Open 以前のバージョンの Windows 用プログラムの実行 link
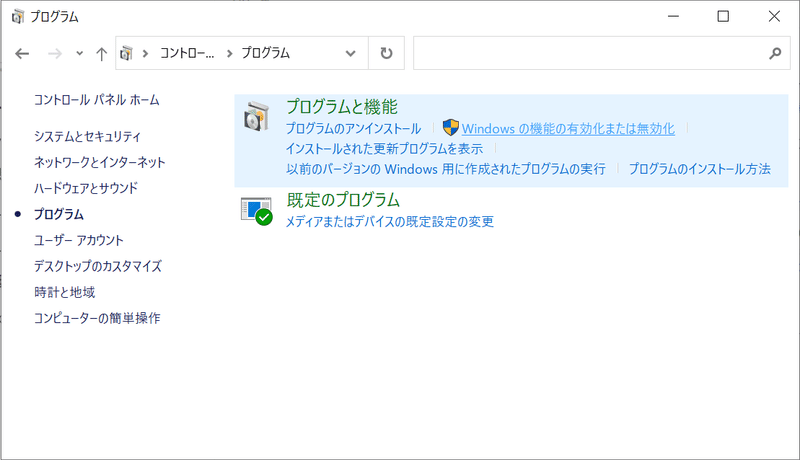Image resolution: width=800 pixels, height=460 pixels. click(x=446, y=169)
